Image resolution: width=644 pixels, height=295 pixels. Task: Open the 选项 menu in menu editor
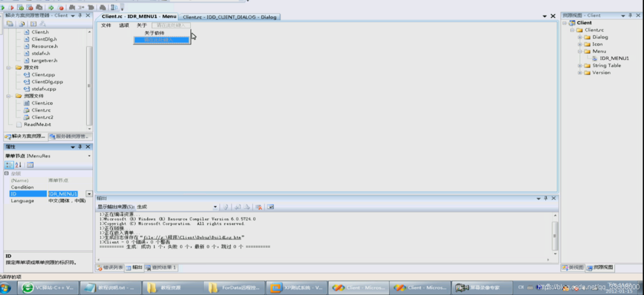coord(124,26)
